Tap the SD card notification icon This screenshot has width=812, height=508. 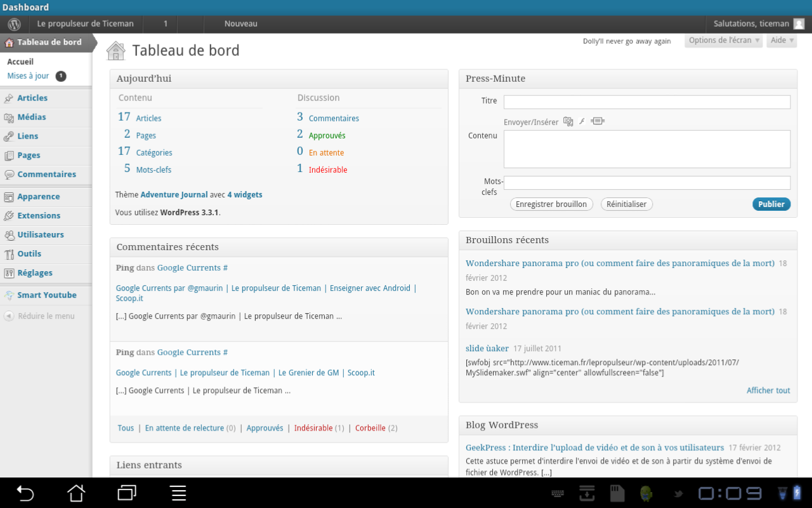click(x=617, y=493)
